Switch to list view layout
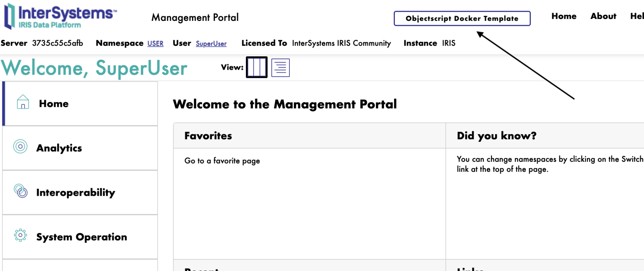The height and width of the screenshot is (271, 644). [x=281, y=68]
